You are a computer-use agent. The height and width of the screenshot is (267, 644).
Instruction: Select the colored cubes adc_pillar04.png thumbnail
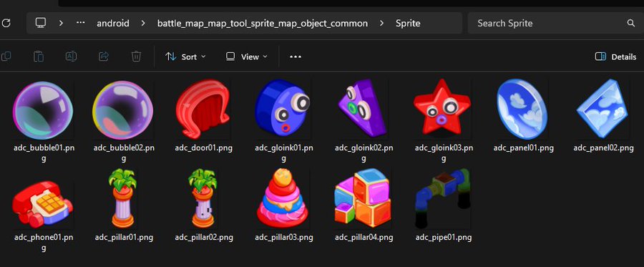click(x=363, y=199)
